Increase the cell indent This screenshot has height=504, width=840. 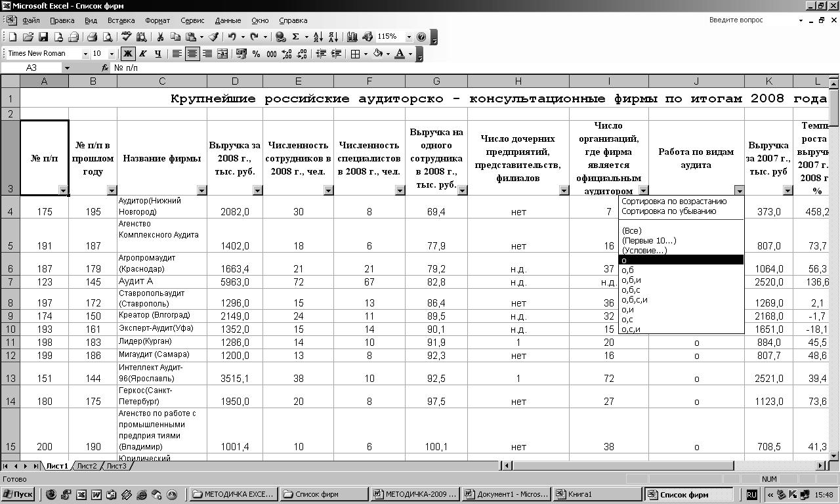(x=336, y=54)
